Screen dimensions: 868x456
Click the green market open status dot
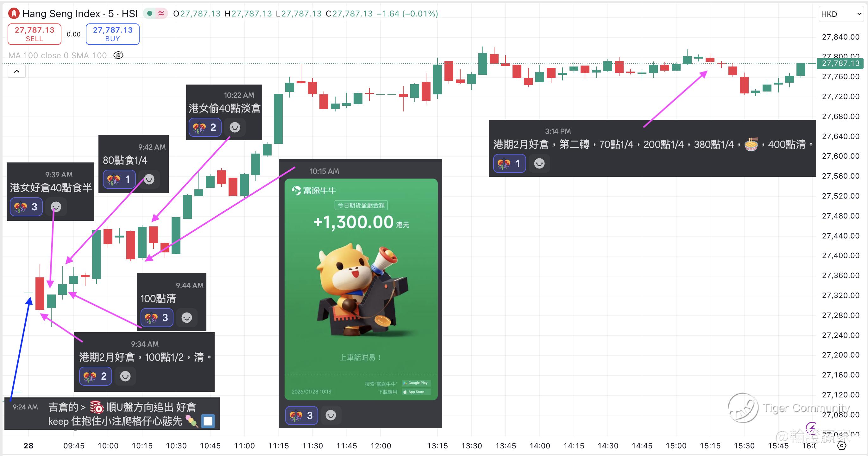point(150,14)
